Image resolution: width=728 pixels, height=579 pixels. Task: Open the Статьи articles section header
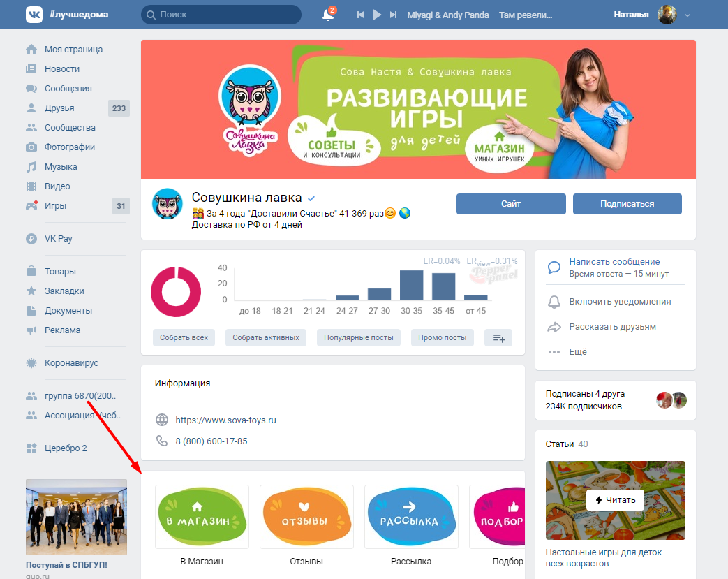[567, 444]
